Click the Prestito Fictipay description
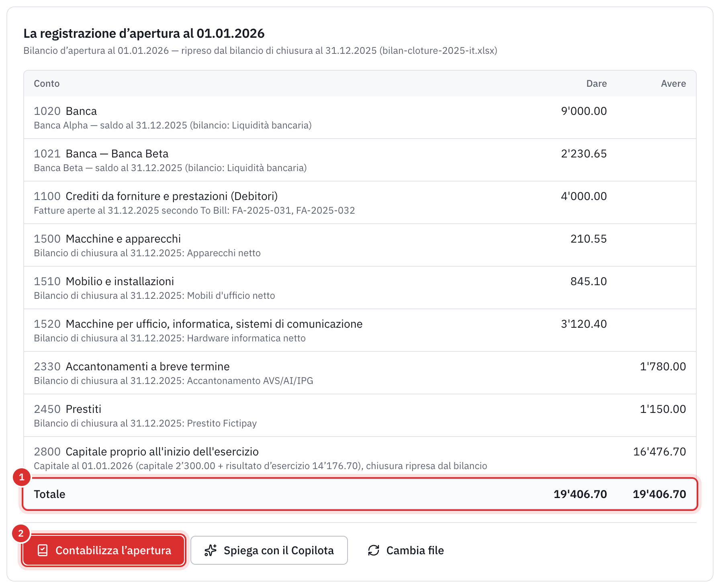 click(x=145, y=423)
